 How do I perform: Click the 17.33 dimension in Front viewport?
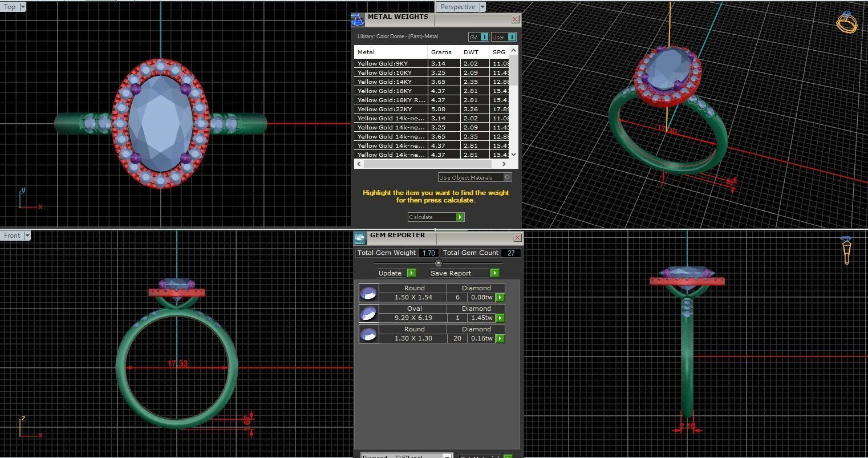pos(177,363)
